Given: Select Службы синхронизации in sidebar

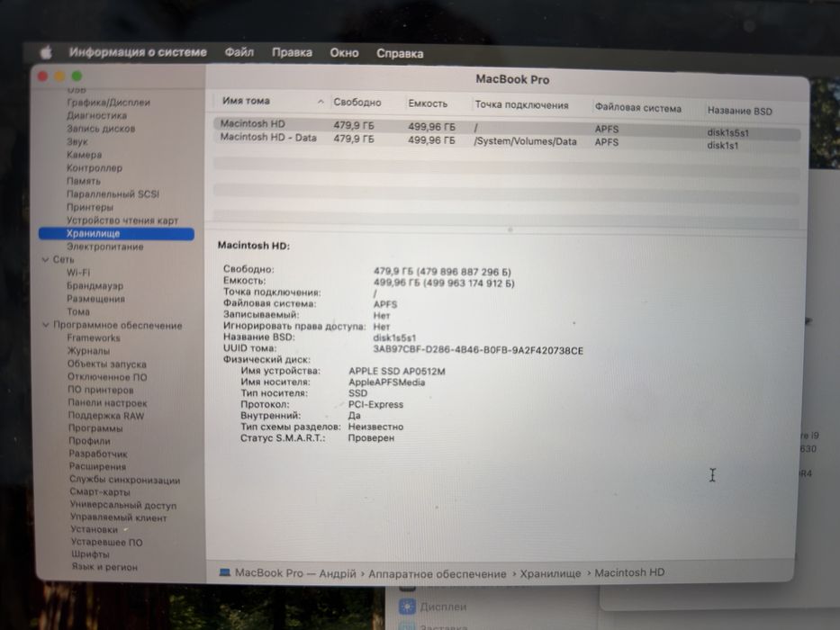Looking at the screenshot, I should click(x=125, y=480).
